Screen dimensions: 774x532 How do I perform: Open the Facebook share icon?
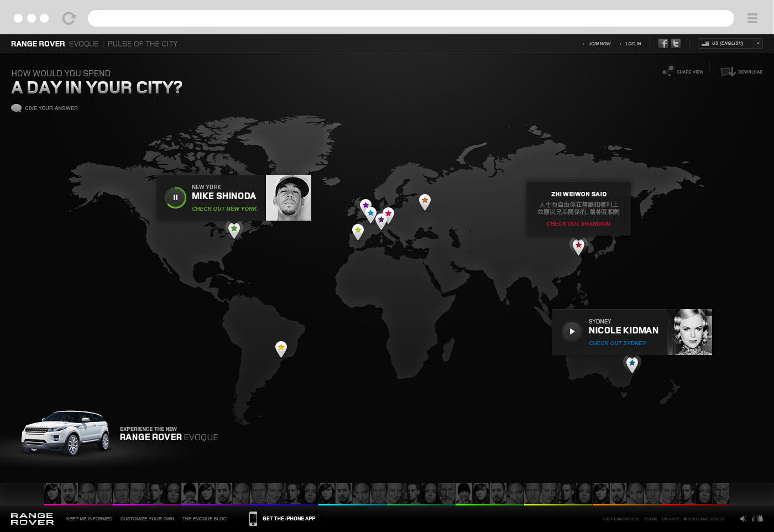[663, 43]
